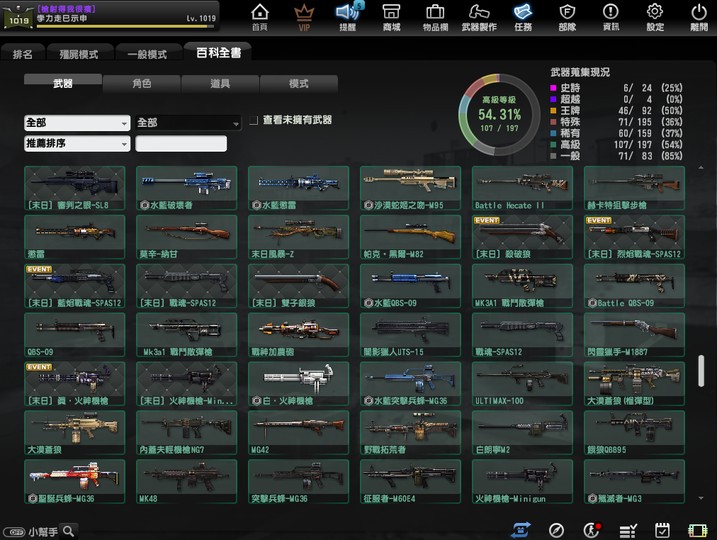Click the weapon search text field
717x540 pixels.
pyautogui.click(x=181, y=144)
